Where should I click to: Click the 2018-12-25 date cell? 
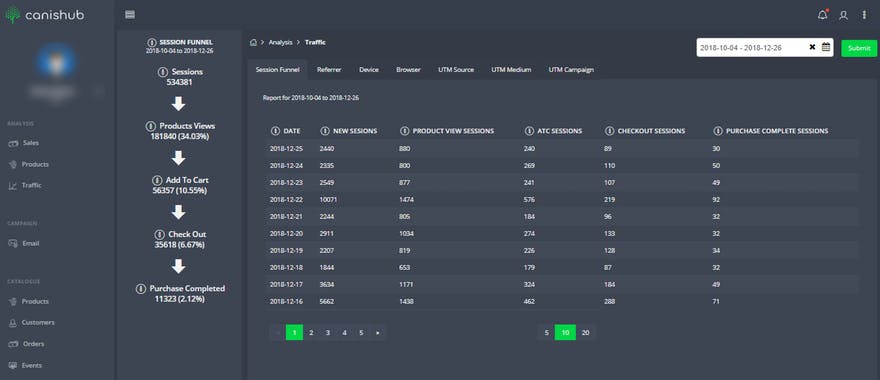(x=286, y=149)
